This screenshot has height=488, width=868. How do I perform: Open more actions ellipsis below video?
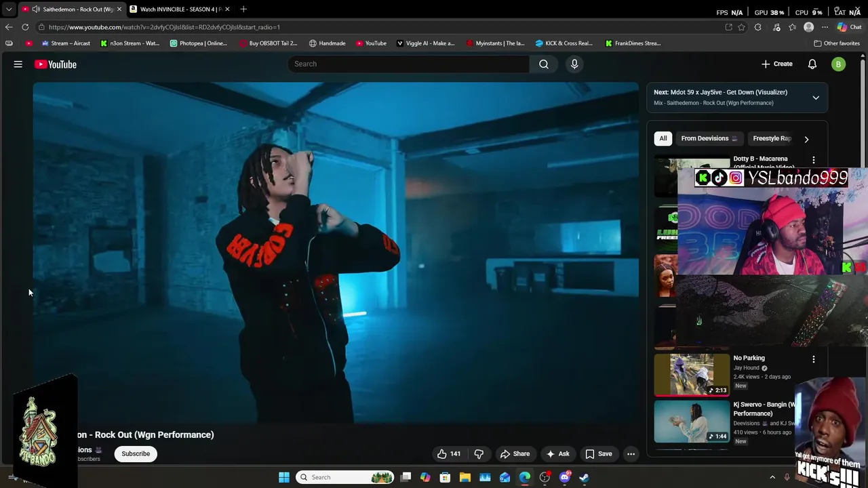point(631,454)
